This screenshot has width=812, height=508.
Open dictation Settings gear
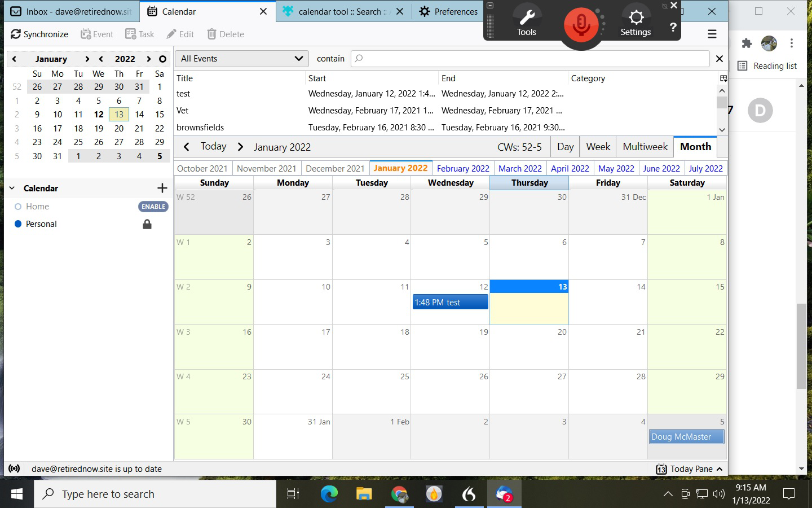(636, 21)
